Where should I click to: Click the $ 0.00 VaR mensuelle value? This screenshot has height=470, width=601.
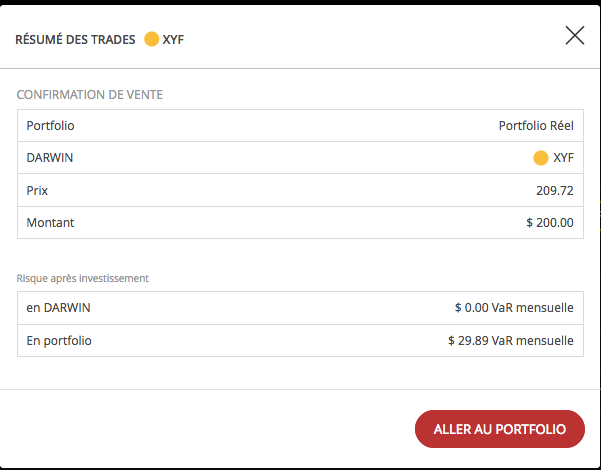click(x=514, y=307)
